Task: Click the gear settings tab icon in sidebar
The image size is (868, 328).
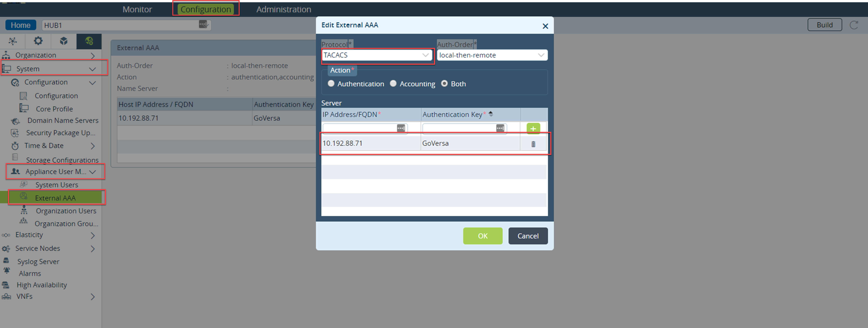Action: [38, 41]
